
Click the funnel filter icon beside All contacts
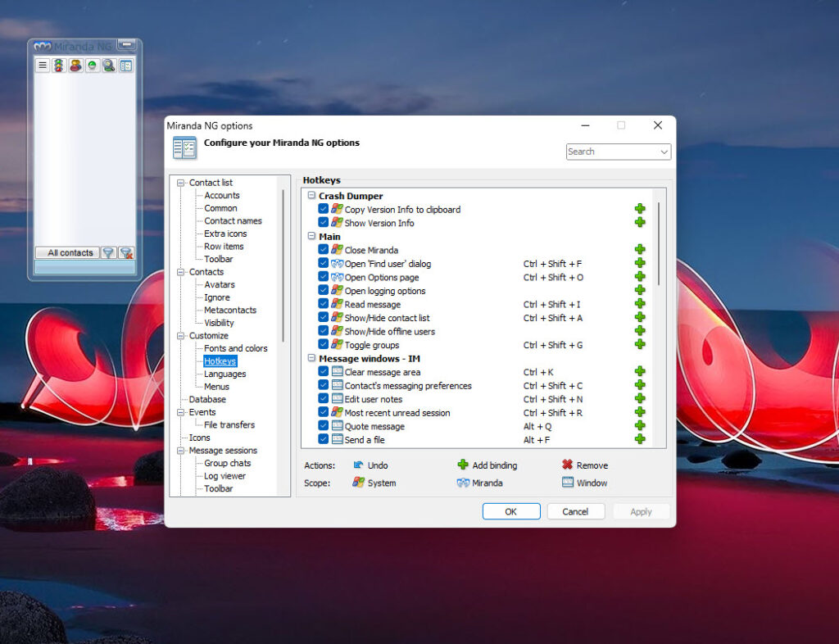[108, 252]
